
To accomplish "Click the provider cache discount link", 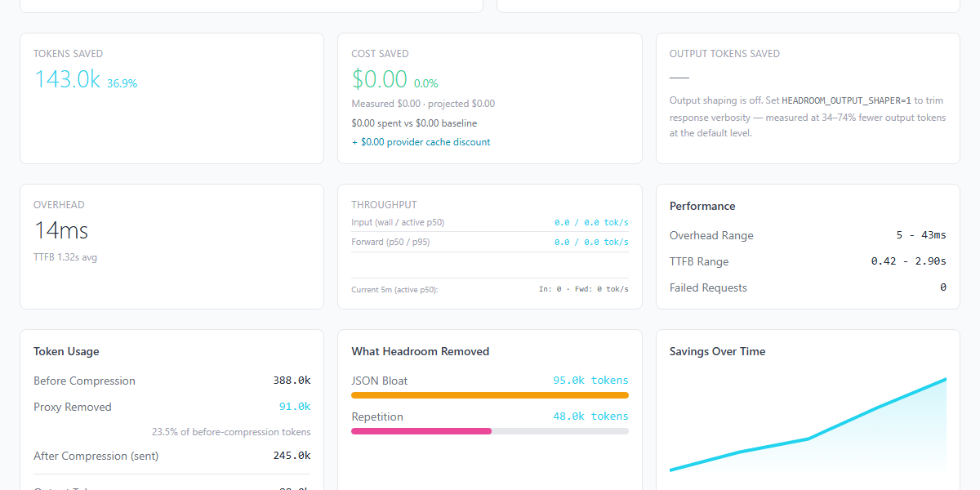I will (421, 142).
